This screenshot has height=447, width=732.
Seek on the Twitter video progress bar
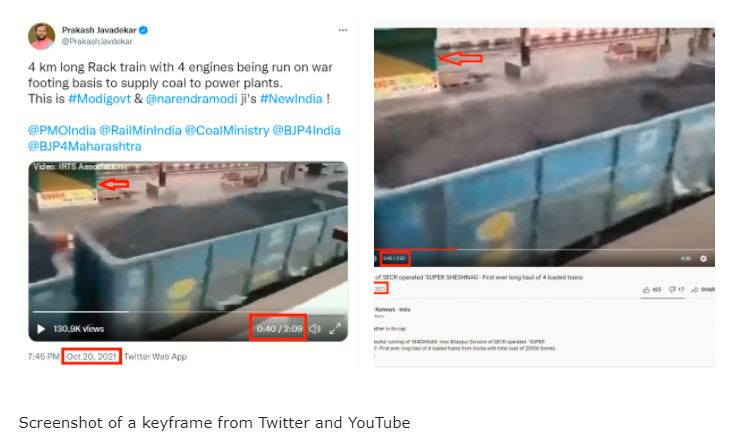coord(188,311)
